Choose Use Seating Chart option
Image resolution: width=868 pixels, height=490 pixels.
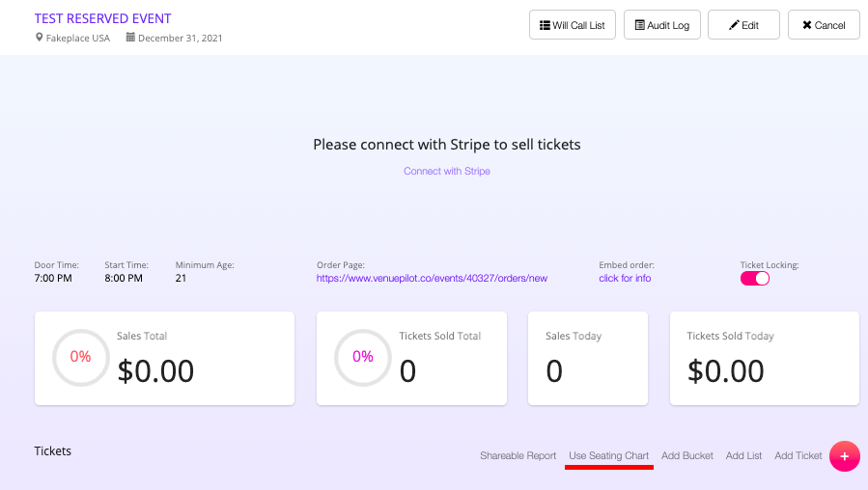(x=609, y=455)
